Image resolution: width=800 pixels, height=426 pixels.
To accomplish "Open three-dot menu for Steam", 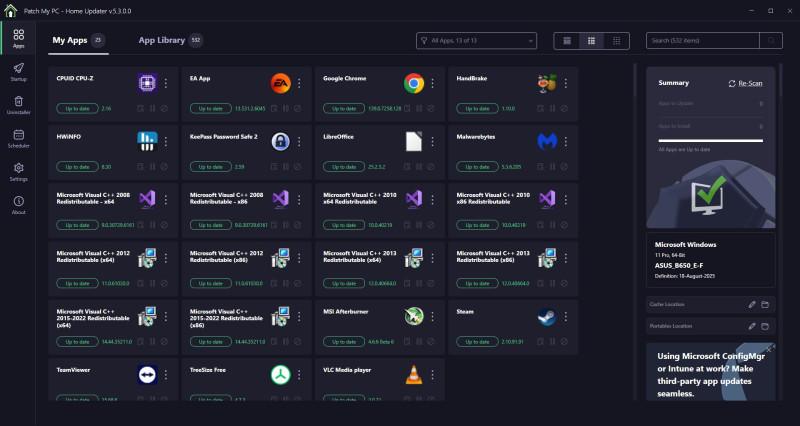I will click(x=566, y=316).
